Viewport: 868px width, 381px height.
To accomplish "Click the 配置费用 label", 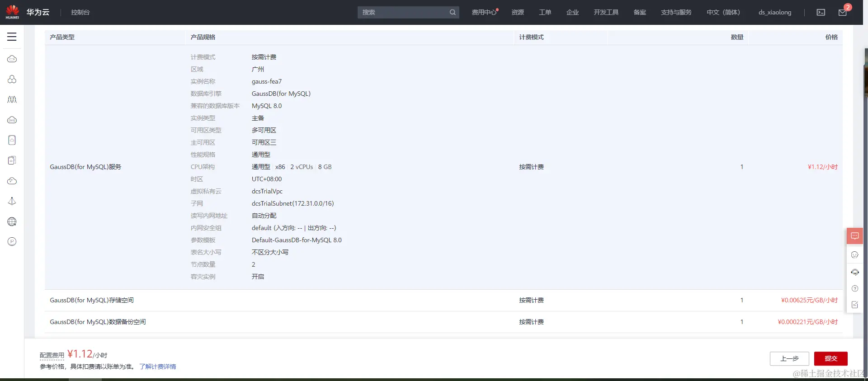I will coord(52,355).
